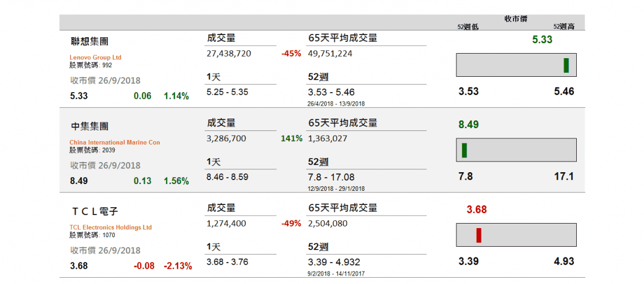Click the 141% volume change value
644x284 pixels.
click(291, 138)
